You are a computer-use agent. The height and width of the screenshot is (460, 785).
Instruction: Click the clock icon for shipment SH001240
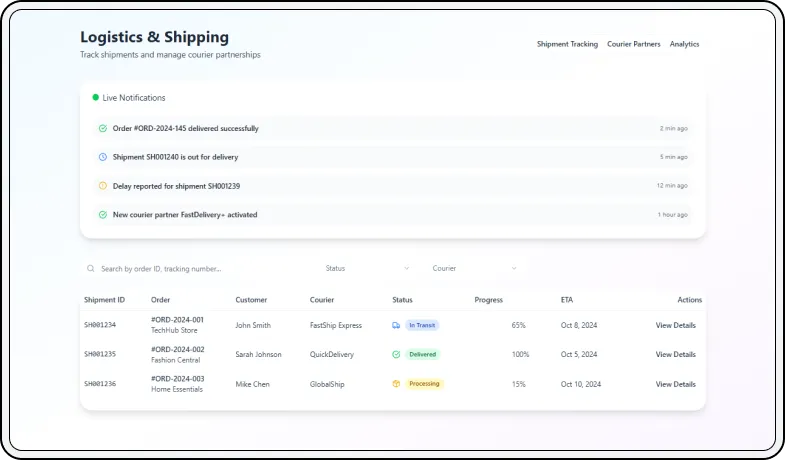click(102, 157)
